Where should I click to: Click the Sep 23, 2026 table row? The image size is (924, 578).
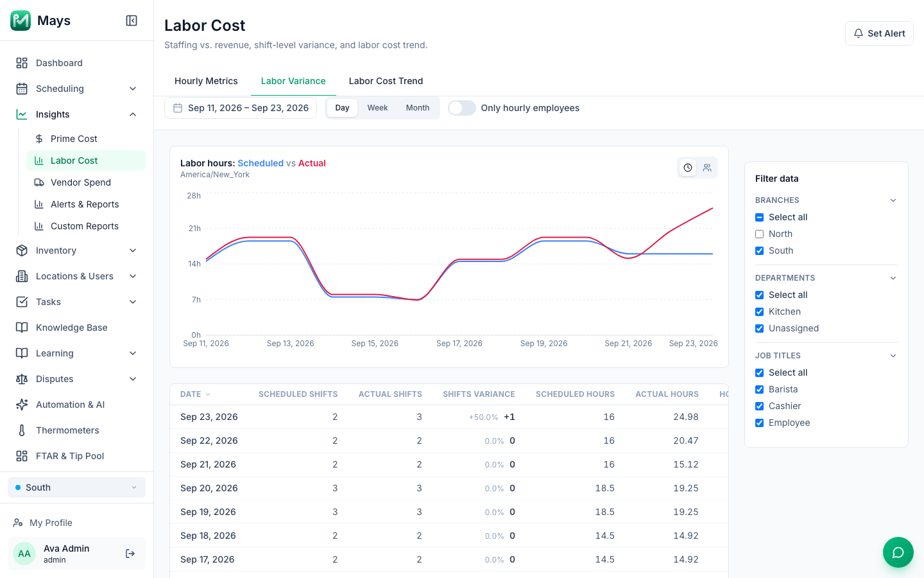[x=449, y=417]
